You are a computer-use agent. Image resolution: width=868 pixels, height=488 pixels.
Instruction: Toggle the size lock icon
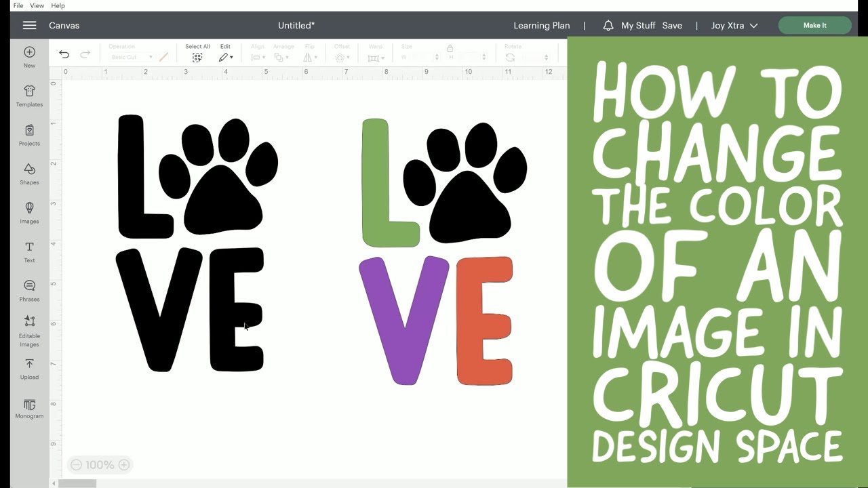point(450,48)
